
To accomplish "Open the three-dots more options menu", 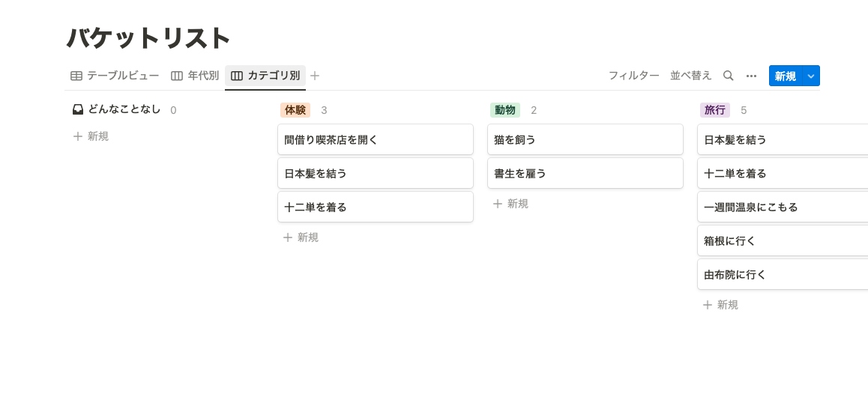I will (751, 76).
